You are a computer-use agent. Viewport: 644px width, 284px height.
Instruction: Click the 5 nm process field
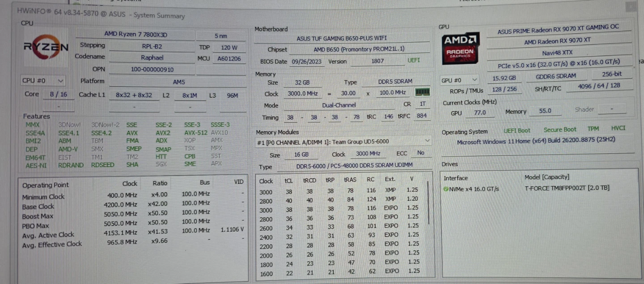pos(220,36)
